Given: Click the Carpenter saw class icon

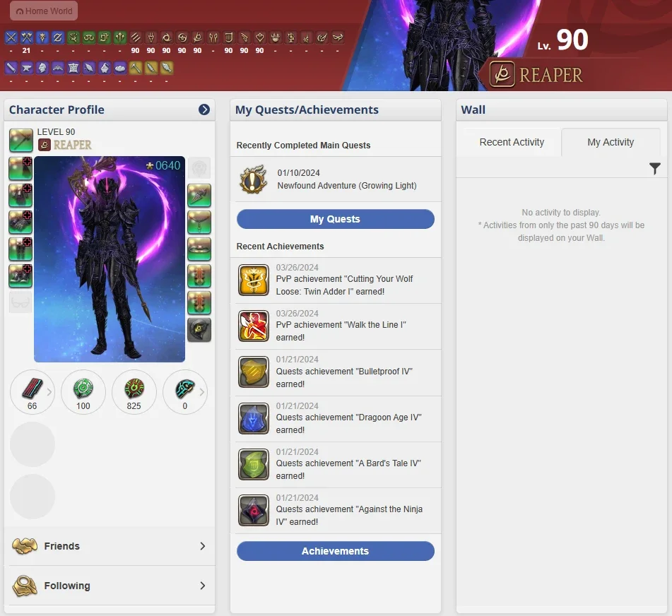Looking at the screenshot, I should [11, 68].
